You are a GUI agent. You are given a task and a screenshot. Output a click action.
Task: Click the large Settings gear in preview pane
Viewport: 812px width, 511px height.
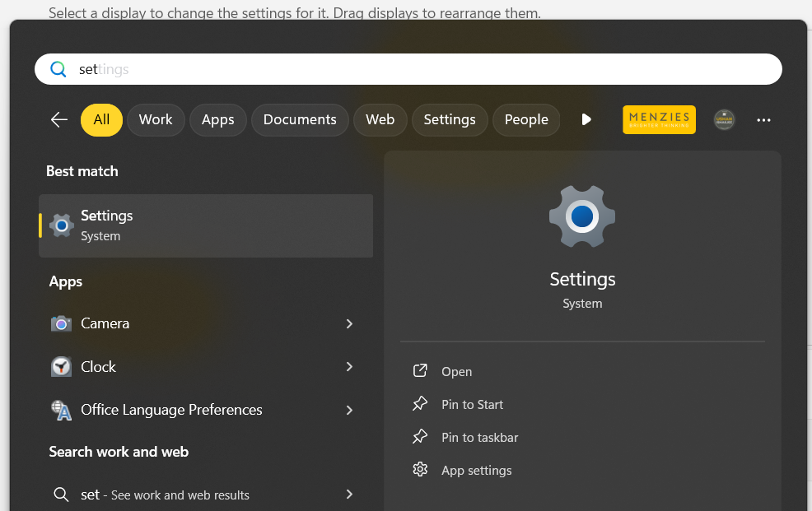pyautogui.click(x=582, y=216)
